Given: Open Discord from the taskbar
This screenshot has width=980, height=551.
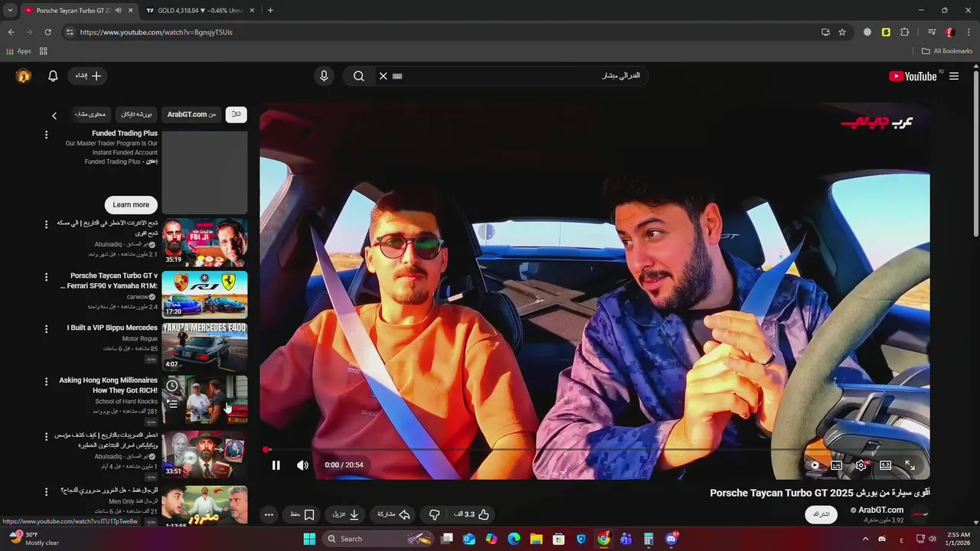Looking at the screenshot, I should 671,539.
